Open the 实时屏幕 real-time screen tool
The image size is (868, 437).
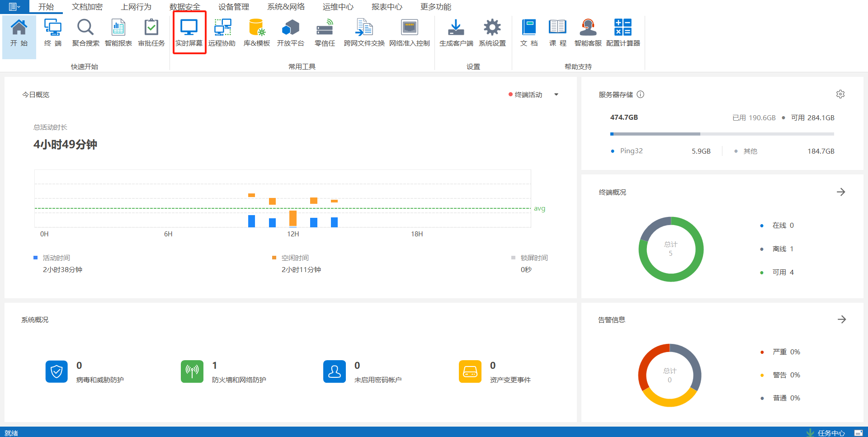(x=189, y=33)
